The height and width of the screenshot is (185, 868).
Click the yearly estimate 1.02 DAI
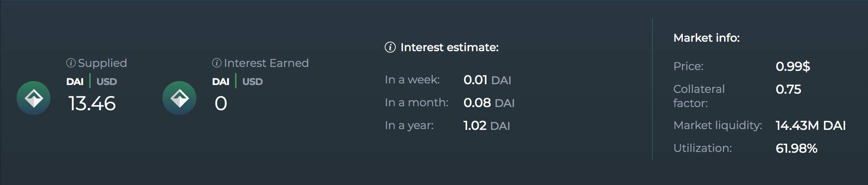486,126
